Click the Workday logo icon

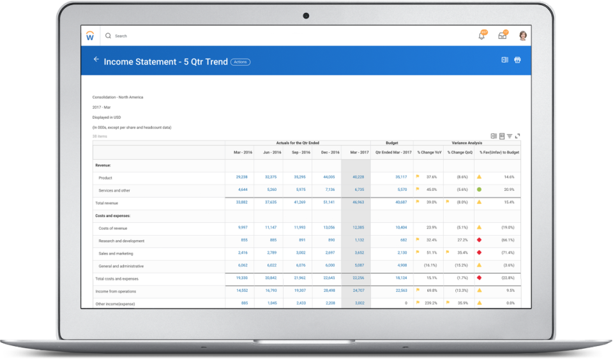point(90,36)
